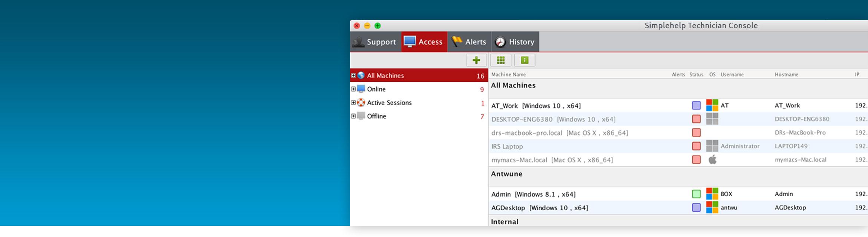Click the Access tab monitor icon

[410, 42]
